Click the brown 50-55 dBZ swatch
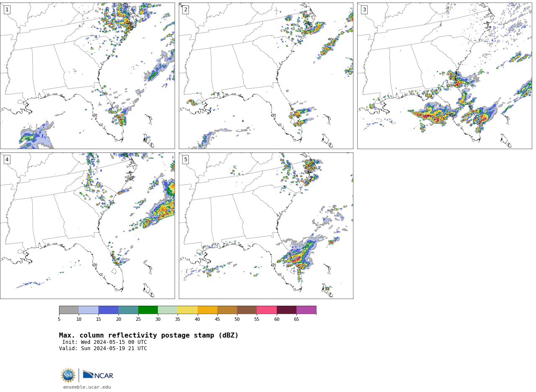This screenshot has width=536, height=392. (x=247, y=310)
